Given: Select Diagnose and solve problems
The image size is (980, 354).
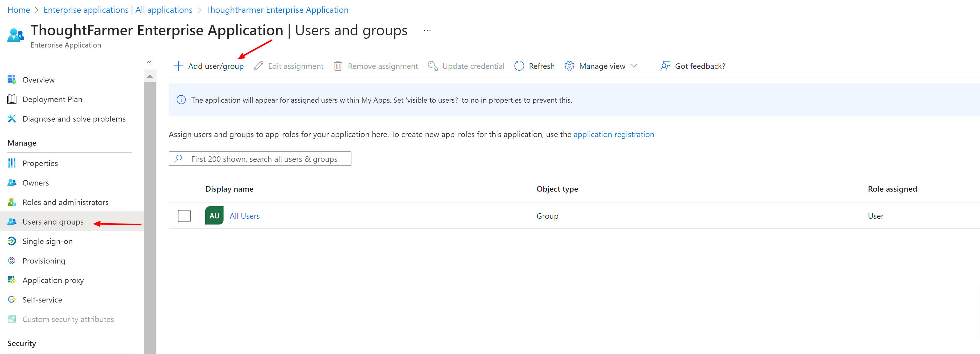Looking at the screenshot, I should click(x=74, y=119).
